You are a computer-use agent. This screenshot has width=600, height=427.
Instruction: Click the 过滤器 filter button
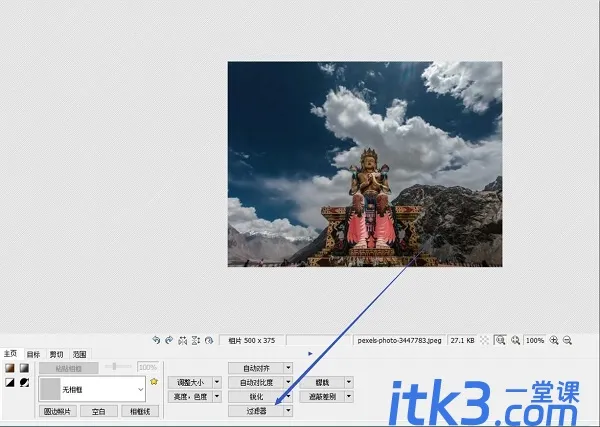click(x=256, y=411)
